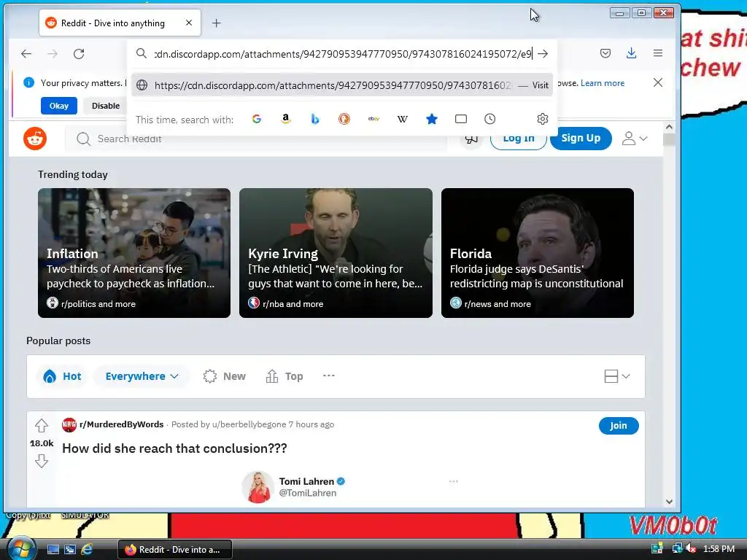
Task: Click the Firefox address bar field
Action: coord(343,54)
